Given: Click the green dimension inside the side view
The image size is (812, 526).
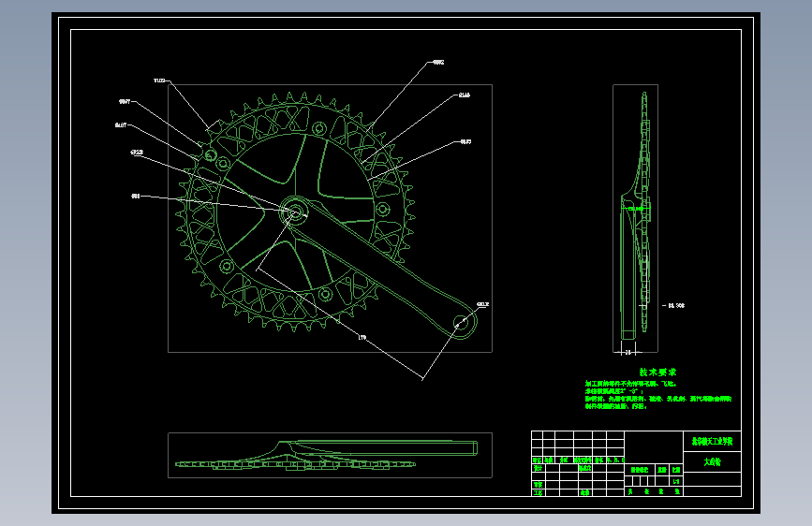Looking at the screenshot, I should coord(636,209).
